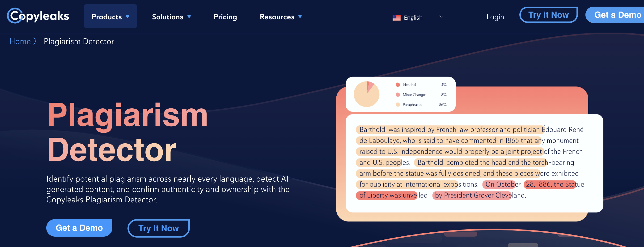Click the plagiarism pie chart graphic
Viewport: 644px width, 247px height.
pyautogui.click(x=367, y=94)
